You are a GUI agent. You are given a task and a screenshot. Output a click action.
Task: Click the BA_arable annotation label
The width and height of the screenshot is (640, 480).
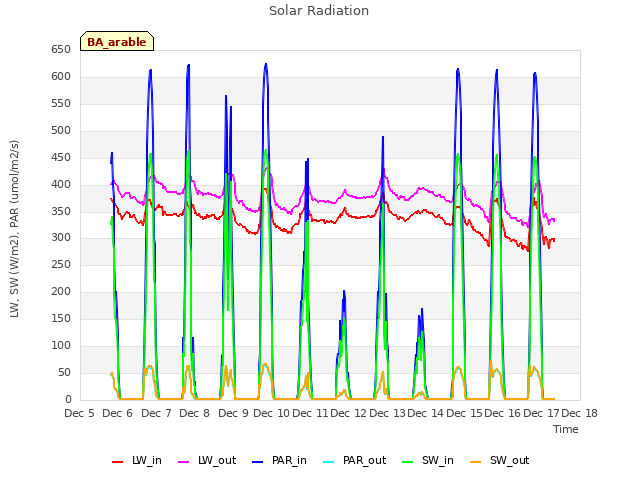coord(117,42)
